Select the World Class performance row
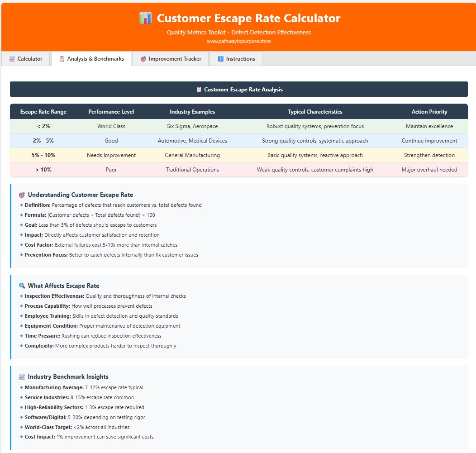This screenshot has height=453, width=476. (111, 126)
